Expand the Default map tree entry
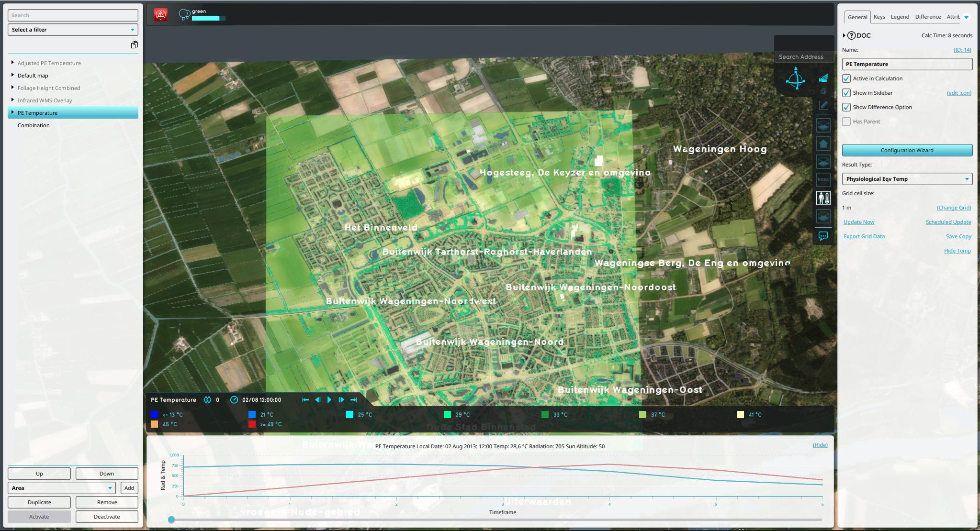Screen dimensions: 980x531 pyautogui.click(x=12, y=75)
